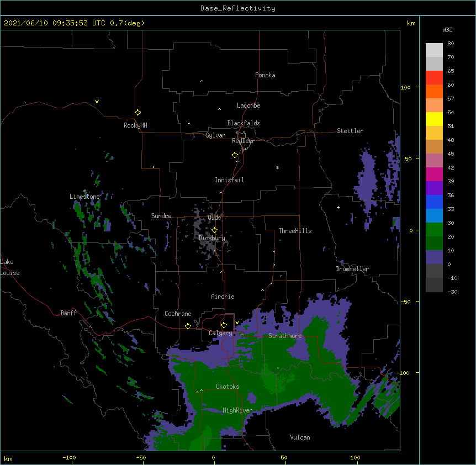Select the Airdrie label

(x=223, y=297)
